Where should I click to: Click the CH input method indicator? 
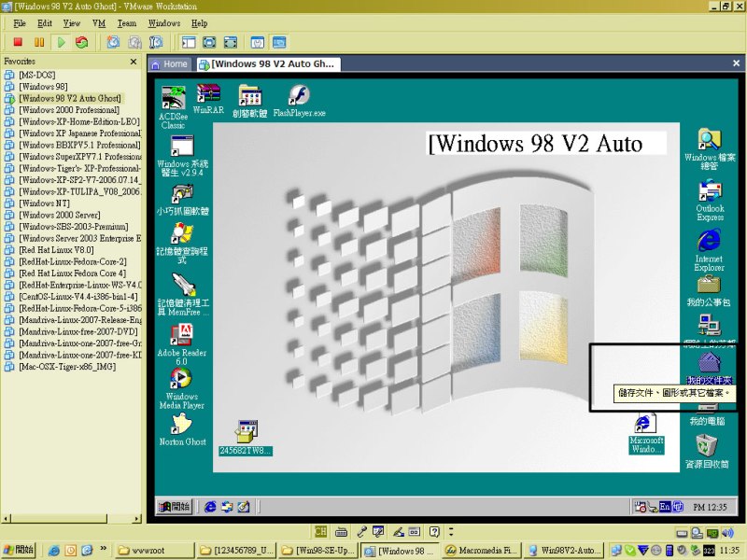point(320,531)
